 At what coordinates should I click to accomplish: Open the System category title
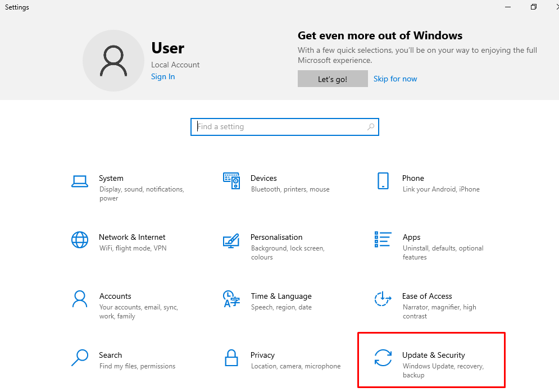coord(111,178)
